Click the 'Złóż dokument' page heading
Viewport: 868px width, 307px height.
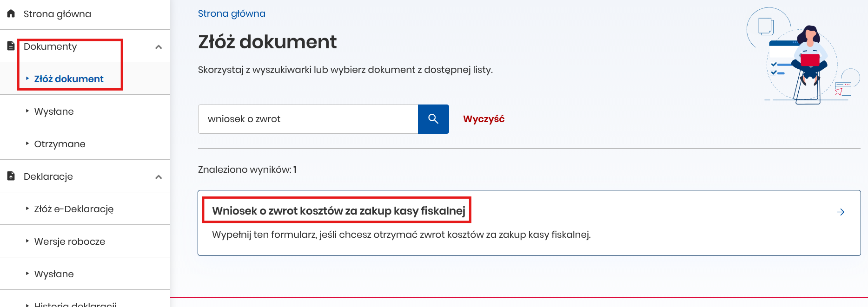pyautogui.click(x=267, y=42)
